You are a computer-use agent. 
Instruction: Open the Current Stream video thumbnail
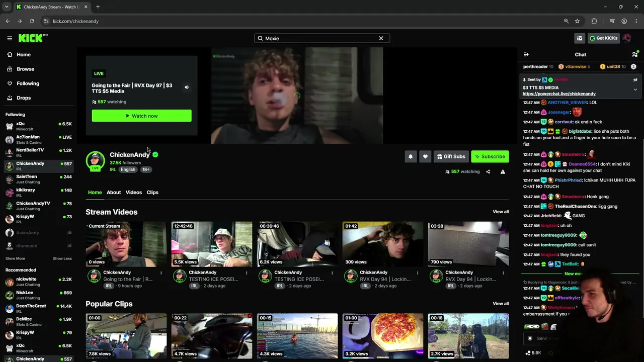(x=126, y=244)
